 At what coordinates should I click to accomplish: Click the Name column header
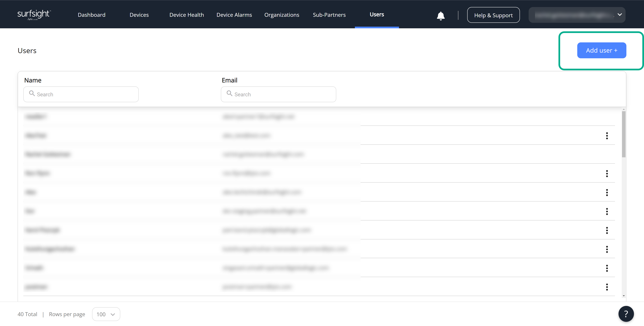33,80
